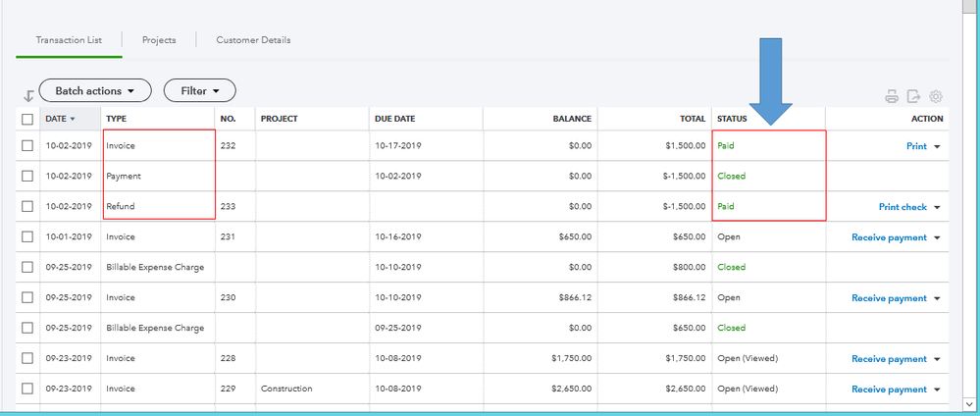Expand the action arrow next to Print check
This screenshot has height=416, width=980.
pos(937,208)
